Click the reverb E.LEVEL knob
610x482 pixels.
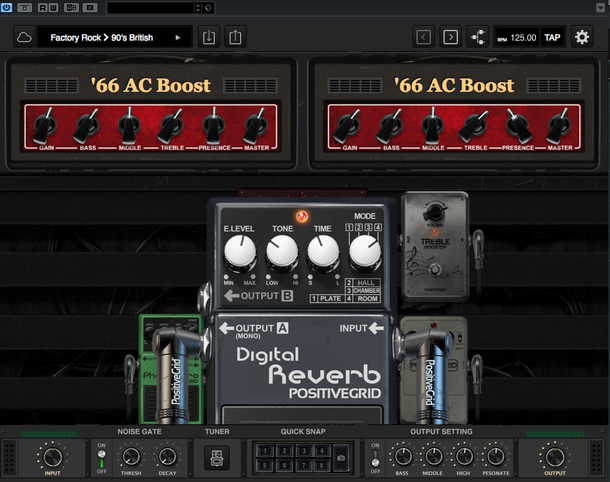coord(240,252)
